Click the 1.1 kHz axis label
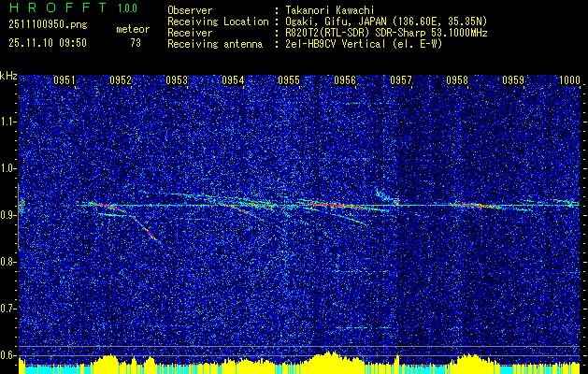 point(7,122)
